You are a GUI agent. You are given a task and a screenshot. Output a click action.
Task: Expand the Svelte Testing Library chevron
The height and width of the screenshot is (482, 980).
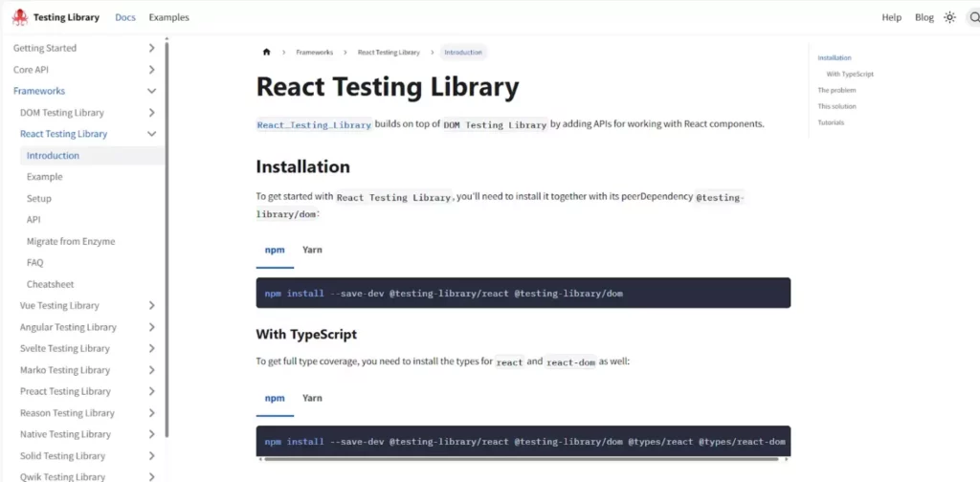[152, 348]
